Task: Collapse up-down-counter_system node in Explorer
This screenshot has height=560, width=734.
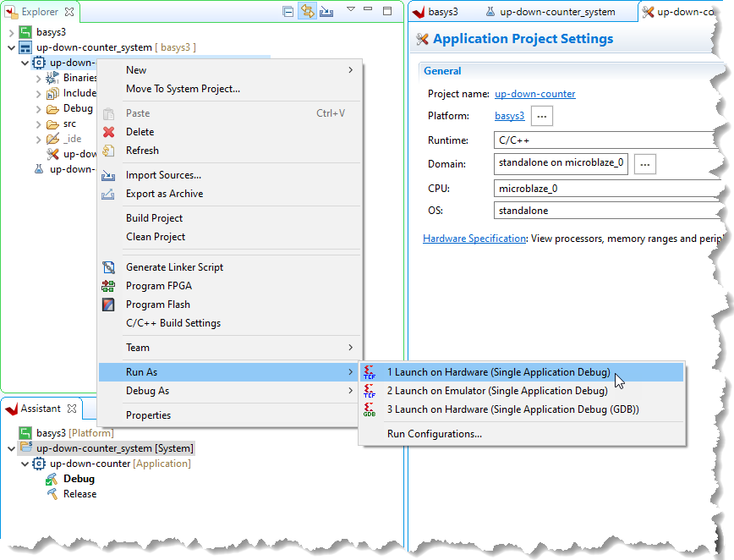Action: (11, 47)
